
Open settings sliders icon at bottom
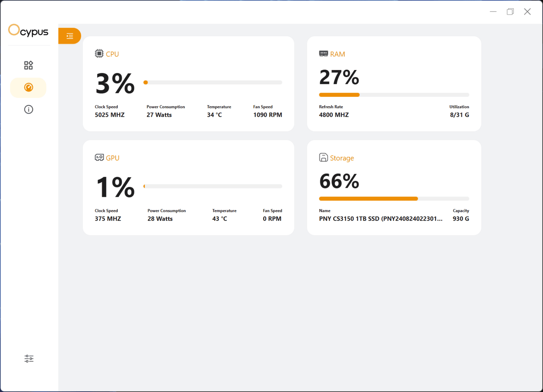coord(29,359)
